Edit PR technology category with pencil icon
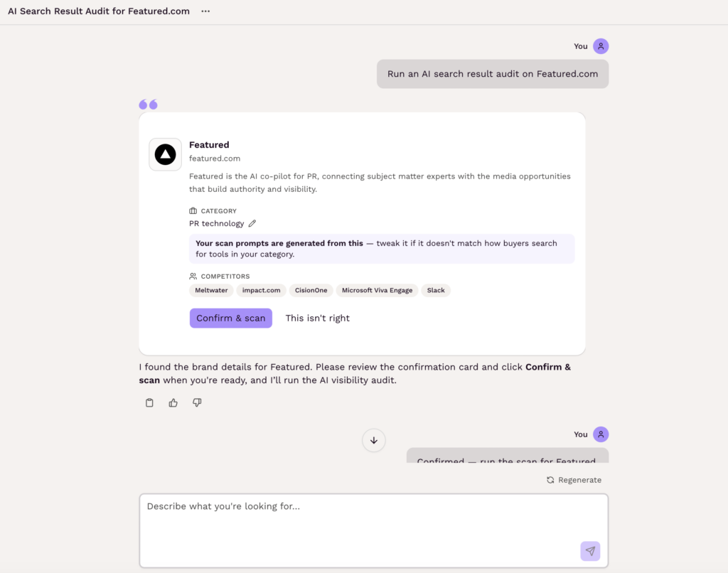Viewport: 728px width, 573px height. [252, 223]
